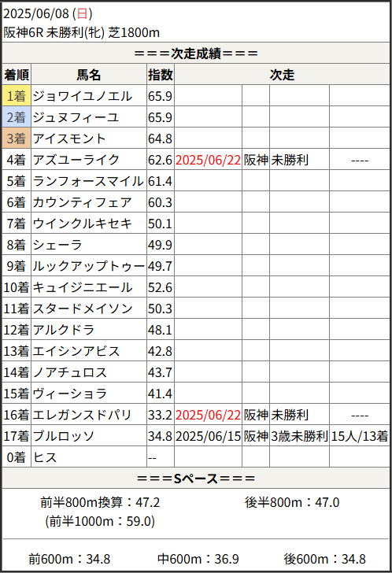Click the 15人/13着 result cell
The width and height of the screenshot is (392, 573).
360,436
